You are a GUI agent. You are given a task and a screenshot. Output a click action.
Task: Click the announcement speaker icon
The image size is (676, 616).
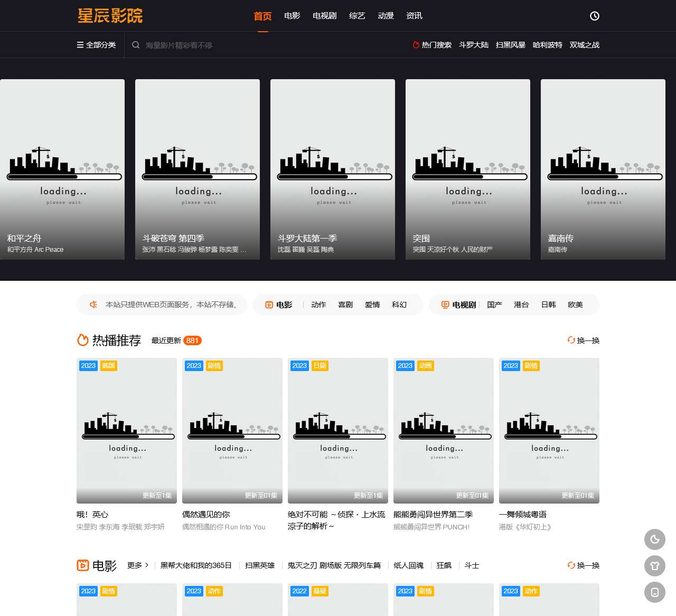tap(93, 305)
